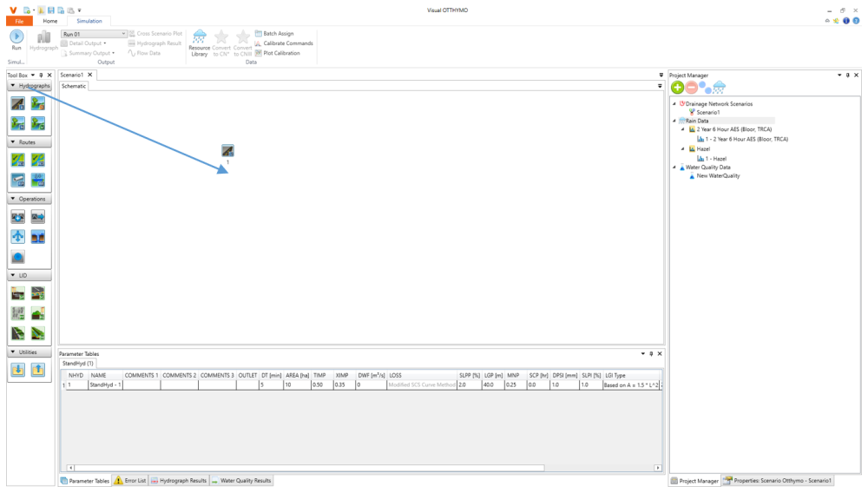Toggle the Parameter Tables auto-hide pin
868x493 pixels.
point(651,353)
